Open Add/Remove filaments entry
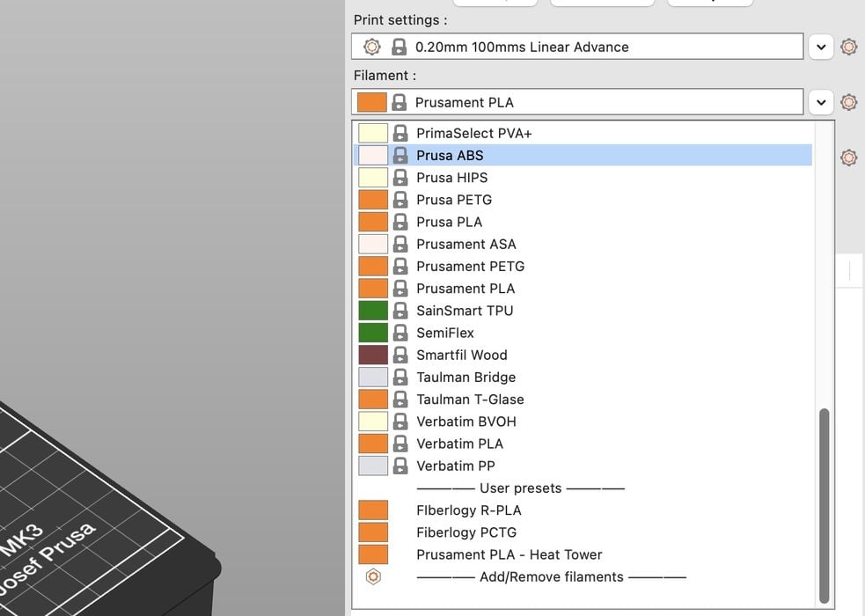This screenshot has height=616, width=865. 551,577
